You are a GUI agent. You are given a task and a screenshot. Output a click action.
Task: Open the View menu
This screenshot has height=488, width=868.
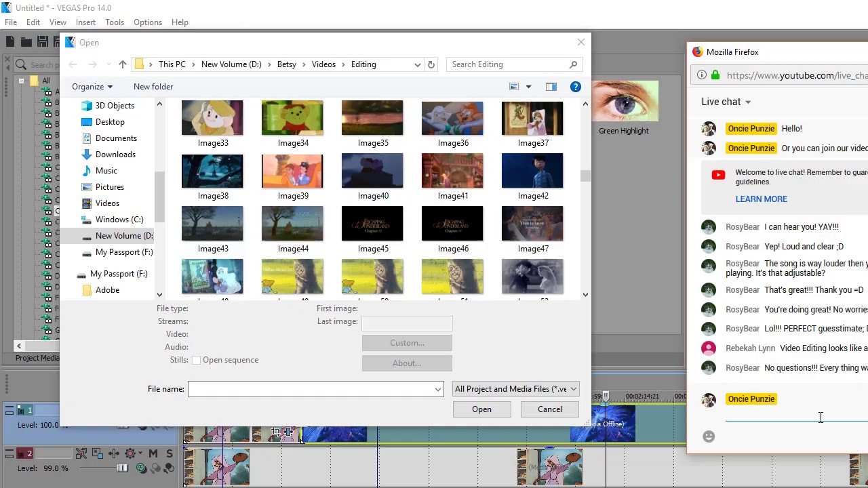[x=58, y=22]
